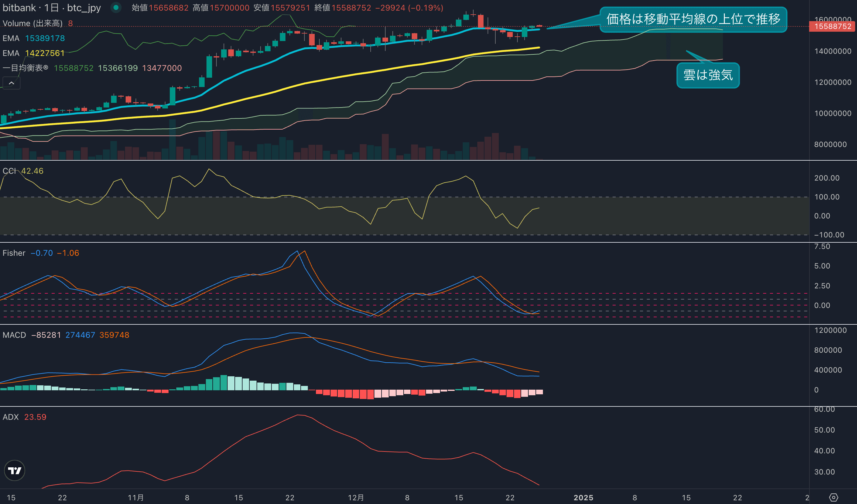
Task: Click the TradingView logo icon
Action: click(x=14, y=470)
